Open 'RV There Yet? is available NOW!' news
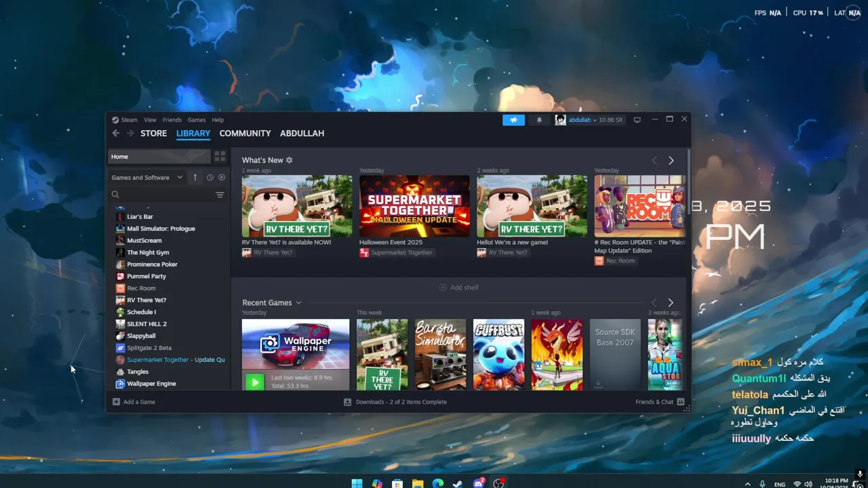 (x=297, y=206)
